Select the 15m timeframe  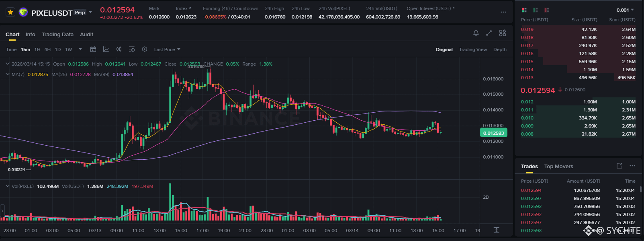pos(25,49)
